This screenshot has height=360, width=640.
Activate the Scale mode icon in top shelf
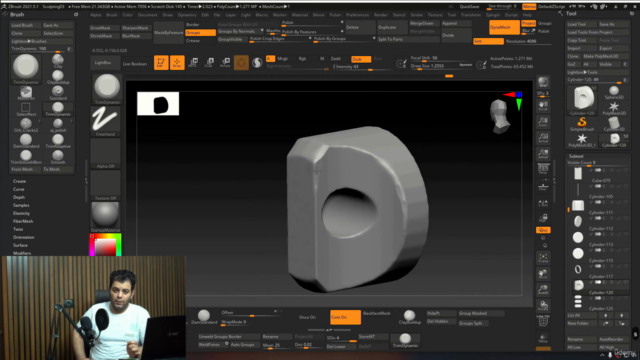pyautogui.click(x=209, y=62)
